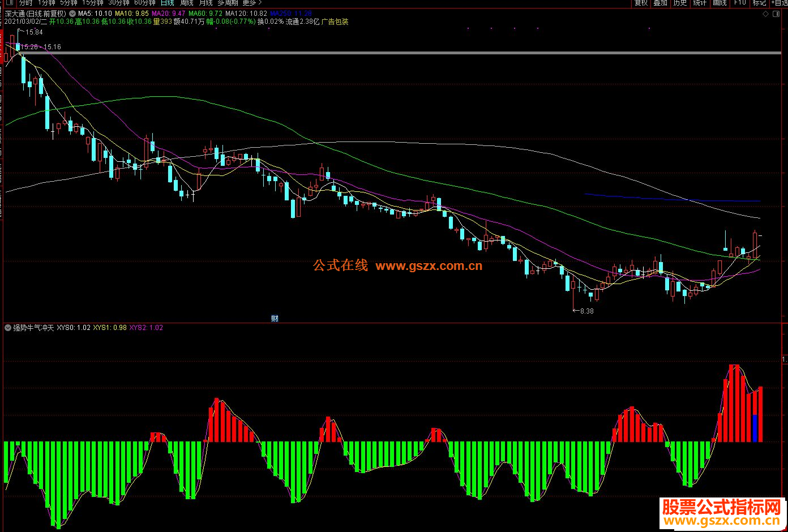The height and width of the screenshot is (532, 788).
Task: Click the MA5: 10.10 value
Action: click(95, 13)
